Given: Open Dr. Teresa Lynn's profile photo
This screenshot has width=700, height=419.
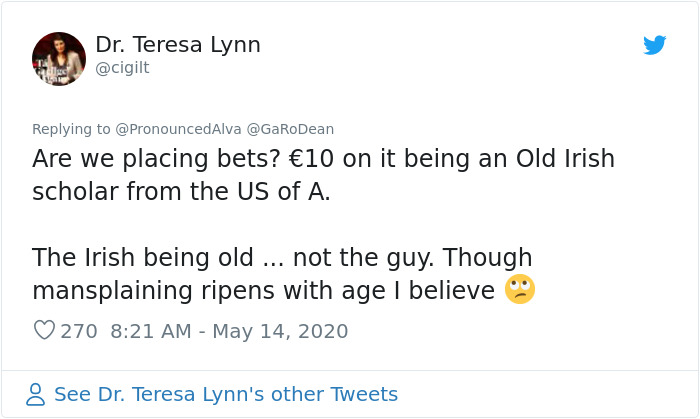Looking at the screenshot, I should pos(59,59).
